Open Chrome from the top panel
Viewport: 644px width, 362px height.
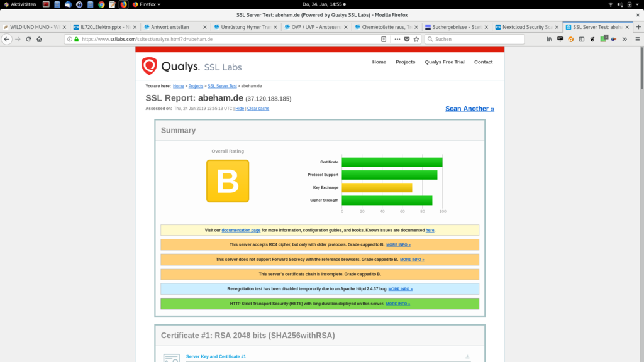(101, 4)
